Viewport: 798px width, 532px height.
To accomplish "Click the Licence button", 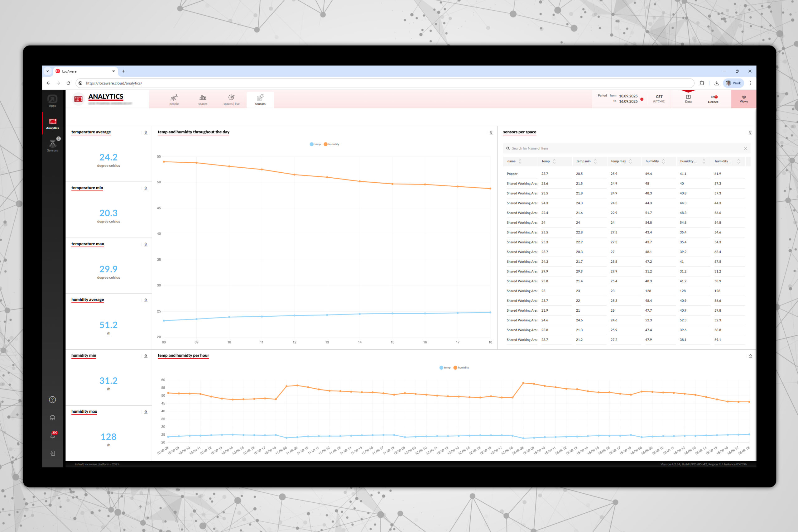I will (713, 99).
